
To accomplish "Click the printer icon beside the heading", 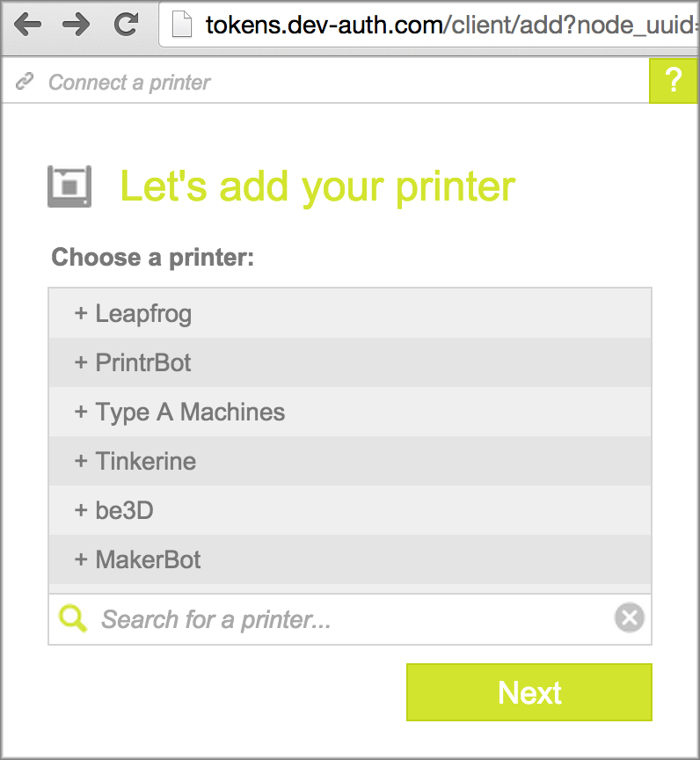I will [x=69, y=186].
